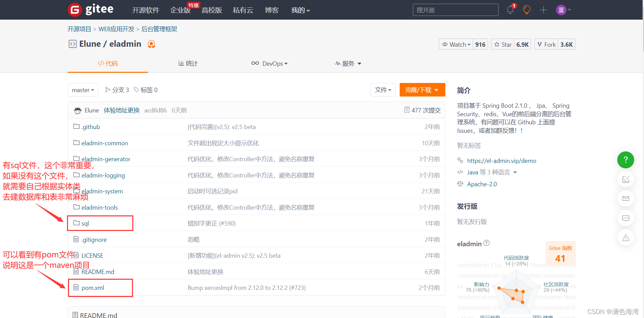Click the plus icon to create new project

(543, 10)
